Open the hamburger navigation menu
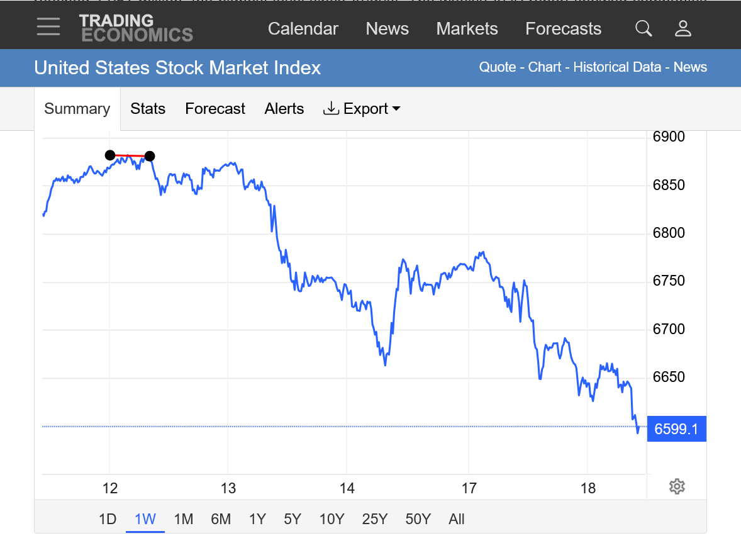The image size is (741, 560). pyautogui.click(x=48, y=27)
